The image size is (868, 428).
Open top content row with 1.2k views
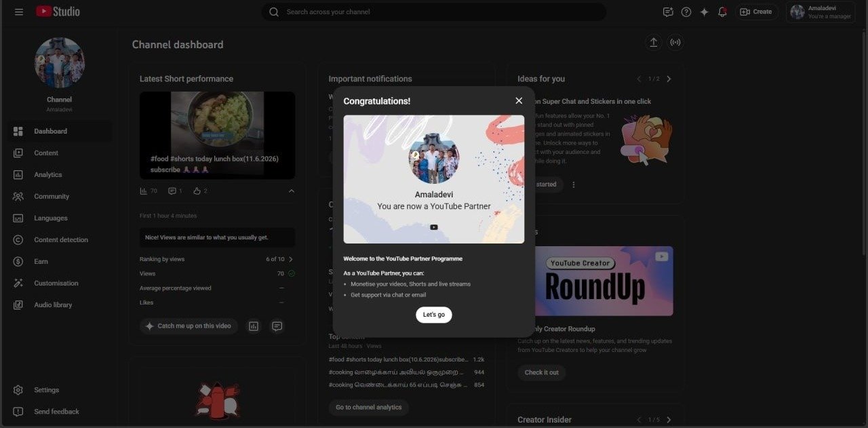pyautogui.click(x=407, y=359)
